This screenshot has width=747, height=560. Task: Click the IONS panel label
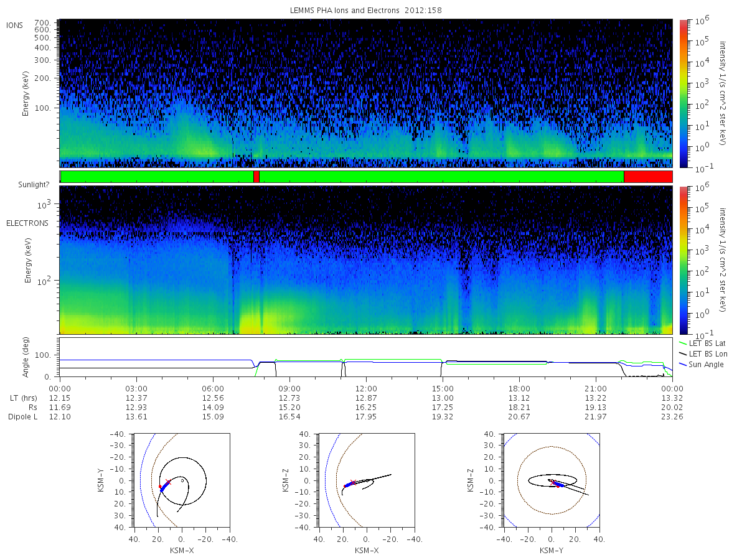pyautogui.click(x=16, y=25)
